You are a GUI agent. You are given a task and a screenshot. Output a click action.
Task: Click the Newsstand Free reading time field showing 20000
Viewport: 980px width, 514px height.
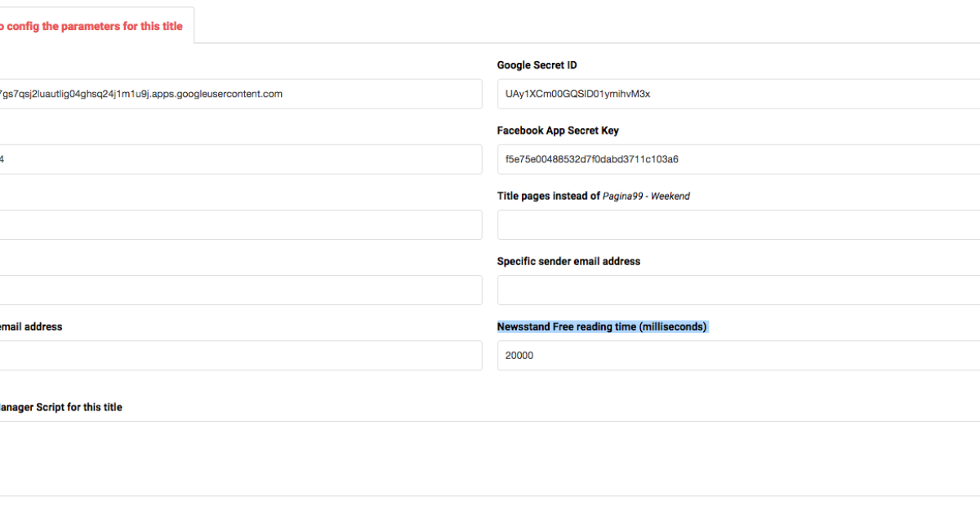coord(735,355)
